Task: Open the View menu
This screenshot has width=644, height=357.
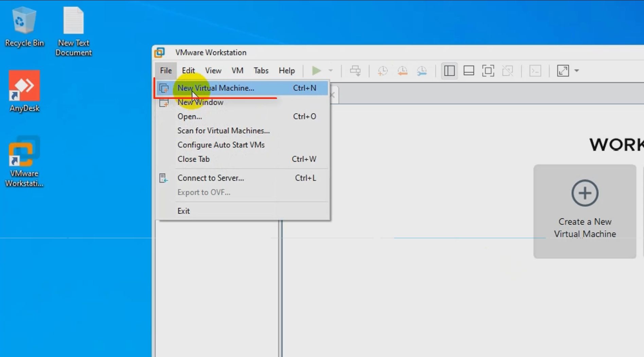Action: click(x=213, y=71)
